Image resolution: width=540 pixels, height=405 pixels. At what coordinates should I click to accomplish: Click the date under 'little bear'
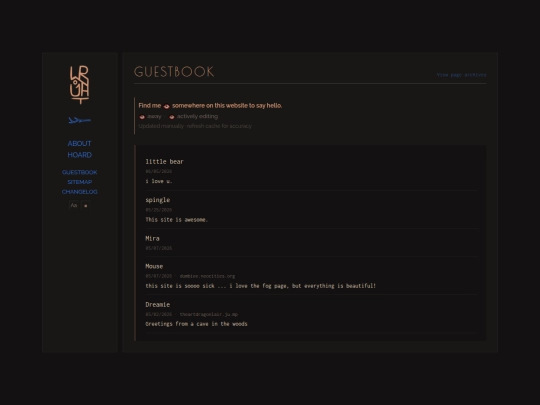tap(158, 171)
